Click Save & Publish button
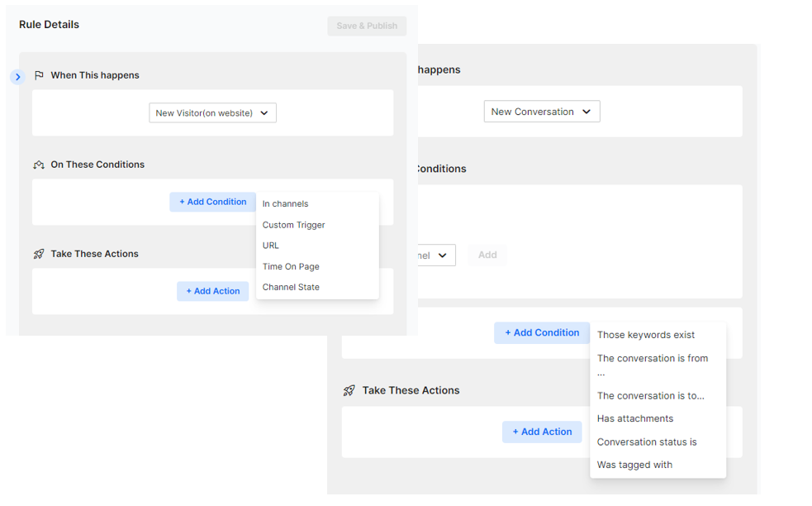 click(x=367, y=26)
